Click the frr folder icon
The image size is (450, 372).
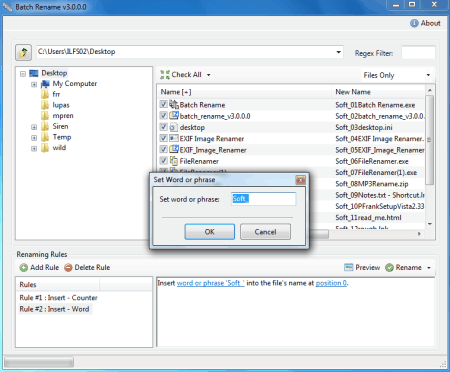[45, 94]
